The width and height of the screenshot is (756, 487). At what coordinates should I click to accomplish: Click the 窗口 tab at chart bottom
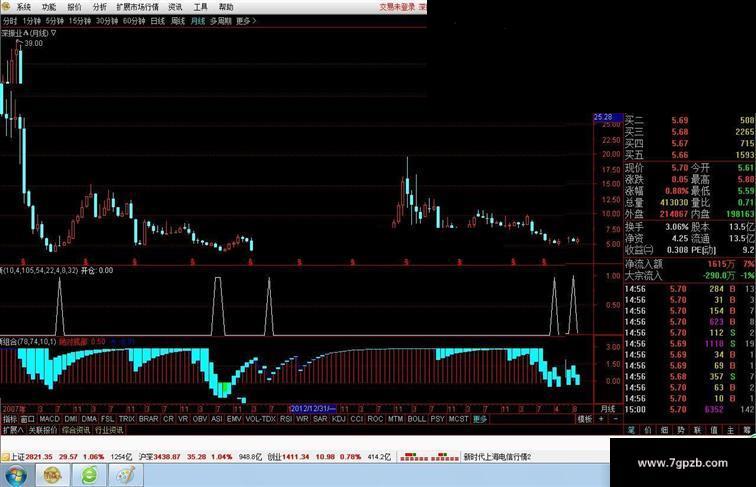point(27,419)
